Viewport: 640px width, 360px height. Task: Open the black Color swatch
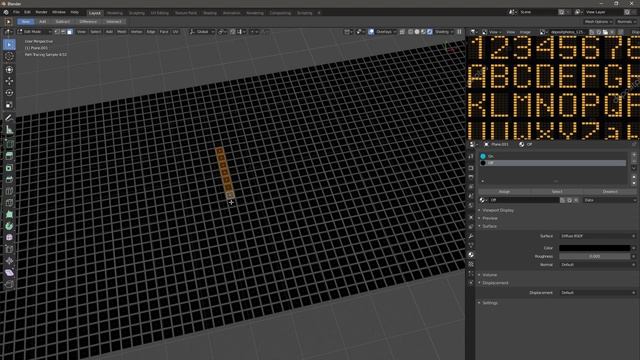point(595,248)
